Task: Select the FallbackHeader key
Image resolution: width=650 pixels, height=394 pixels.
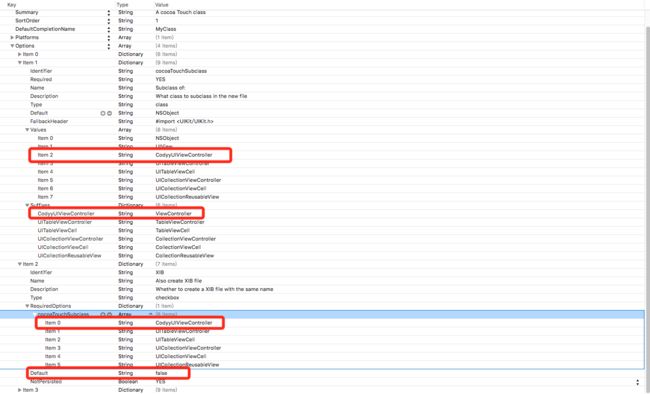Action: pyautogui.click(x=49, y=121)
